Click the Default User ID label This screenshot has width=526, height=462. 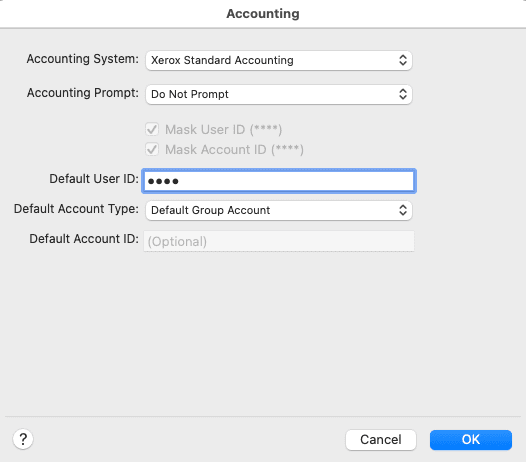click(94, 178)
